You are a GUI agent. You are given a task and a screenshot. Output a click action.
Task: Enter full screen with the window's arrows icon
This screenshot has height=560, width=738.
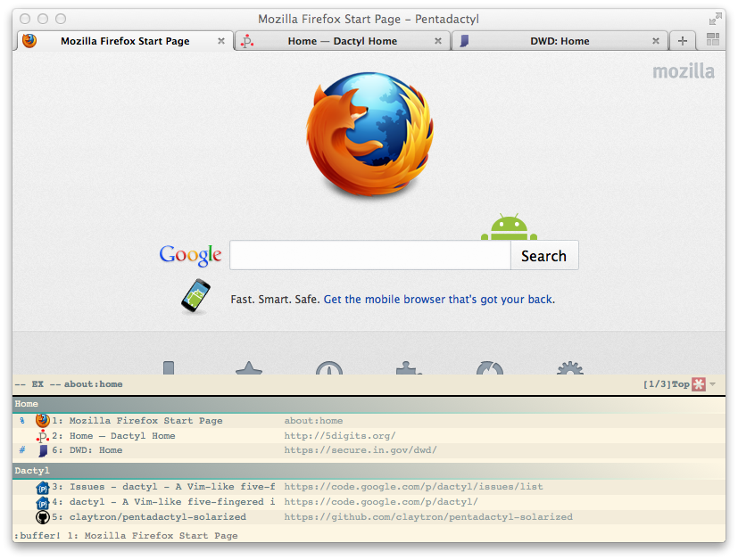click(x=715, y=19)
